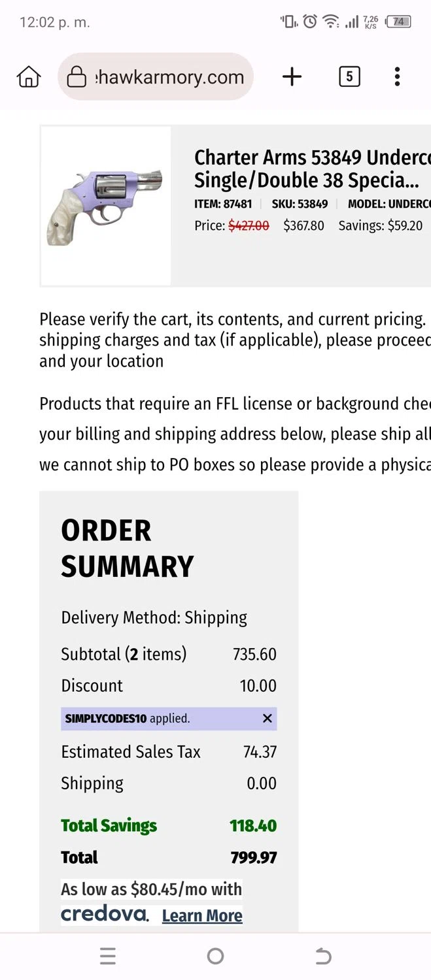Tap the Delivery Method: Shipping text

pos(154,617)
